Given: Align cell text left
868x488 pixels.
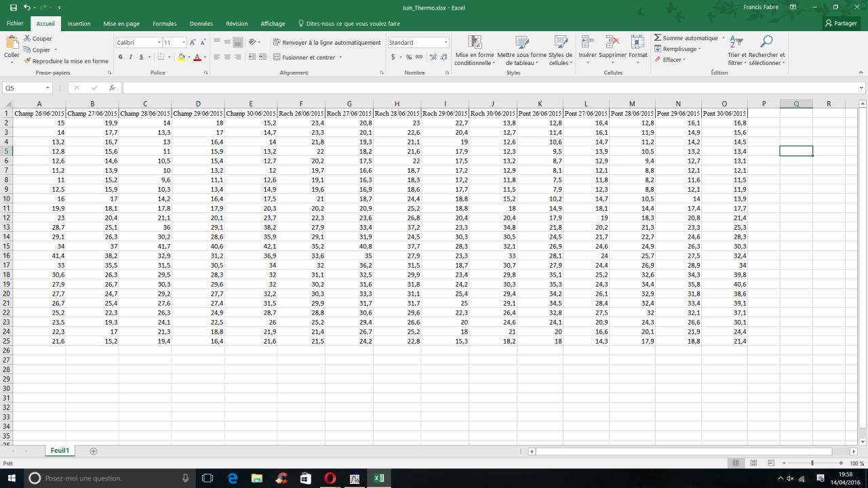Looking at the screenshot, I should click(217, 57).
